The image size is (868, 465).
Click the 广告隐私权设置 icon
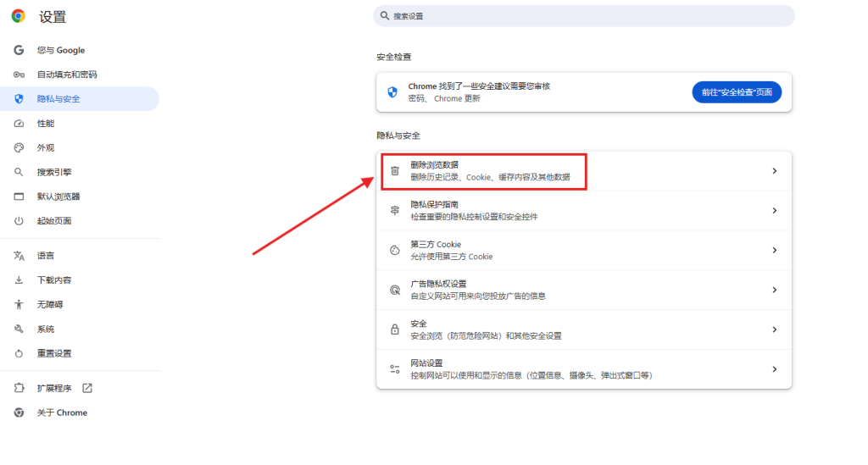pos(394,290)
